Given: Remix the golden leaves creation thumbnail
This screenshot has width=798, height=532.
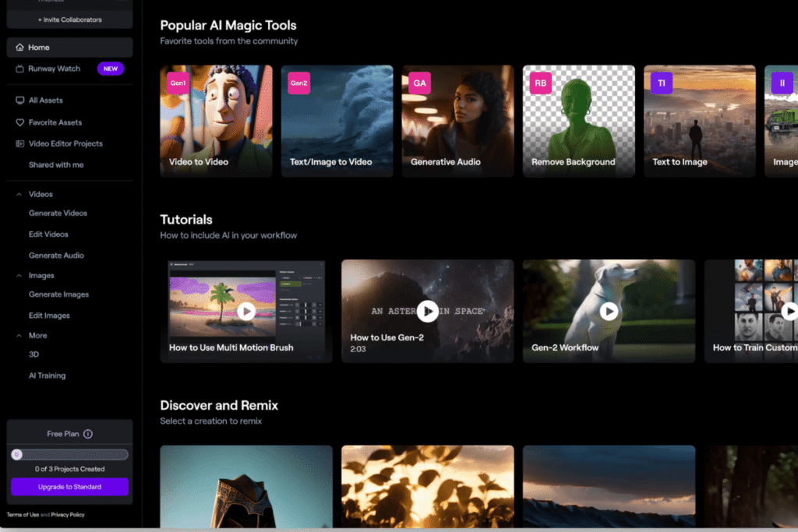Looking at the screenshot, I should tap(428, 487).
